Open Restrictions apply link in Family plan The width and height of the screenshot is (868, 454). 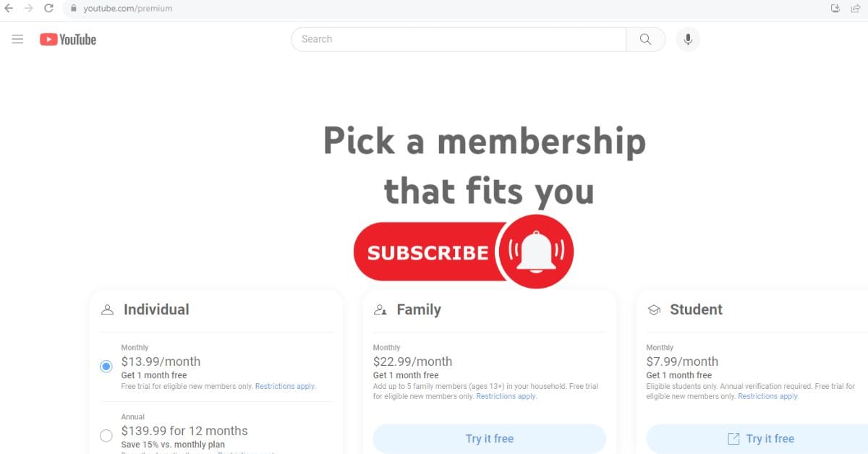pyautogui.click(x=506, y=396)
